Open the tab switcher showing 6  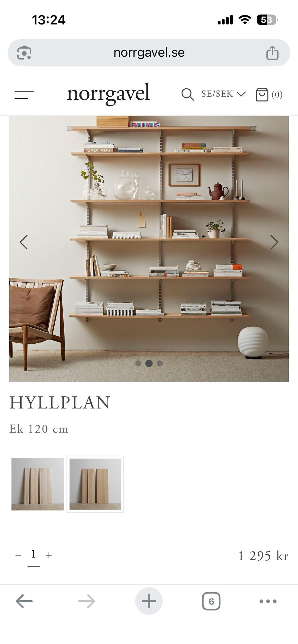(211, 601)
